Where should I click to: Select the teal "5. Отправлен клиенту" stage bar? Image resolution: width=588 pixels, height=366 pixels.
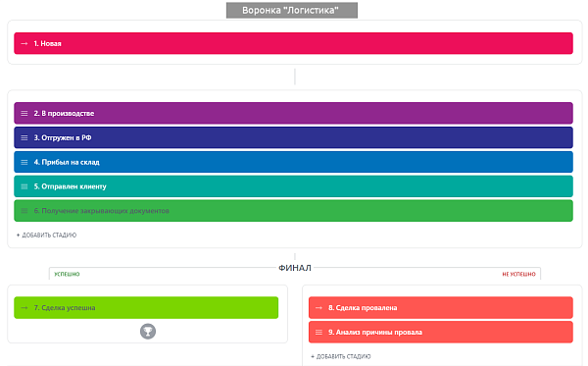point(293,186)
